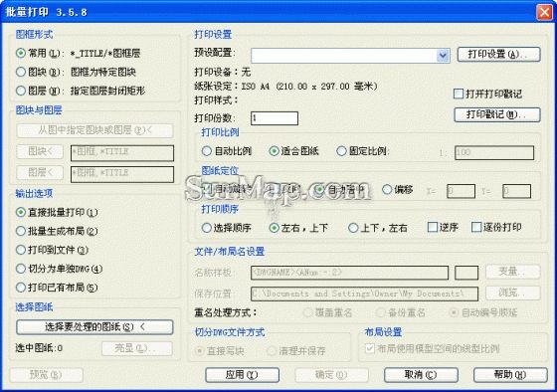Select the 直接写块 DWG split radio
Viewport: 557px width, 392px height.
pyautogui.click(x=199, y=351)
